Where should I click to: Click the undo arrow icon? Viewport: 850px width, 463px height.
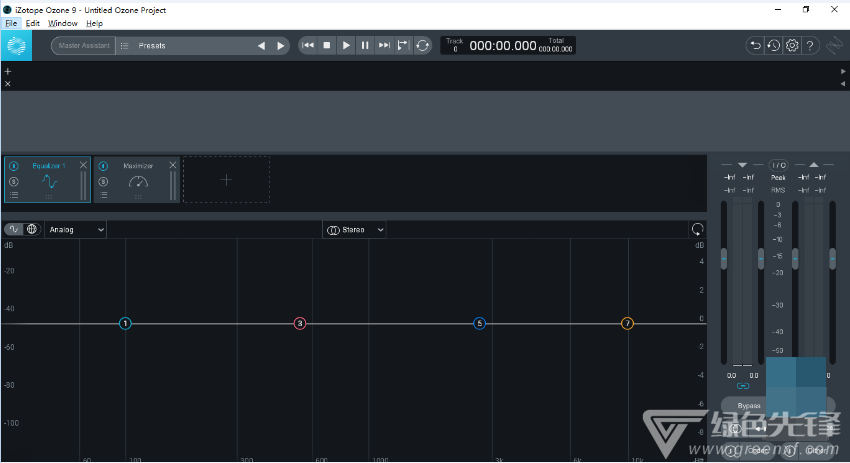(755, 46)
